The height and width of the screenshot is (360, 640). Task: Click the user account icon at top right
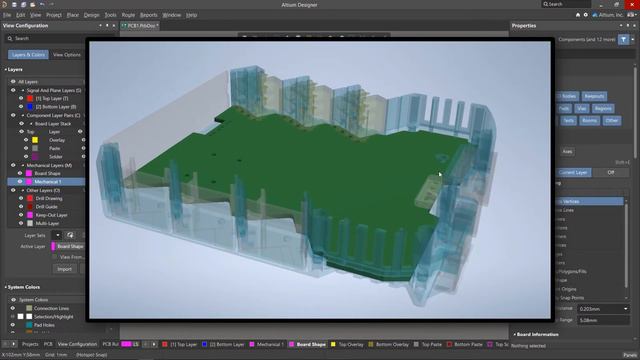632,15
